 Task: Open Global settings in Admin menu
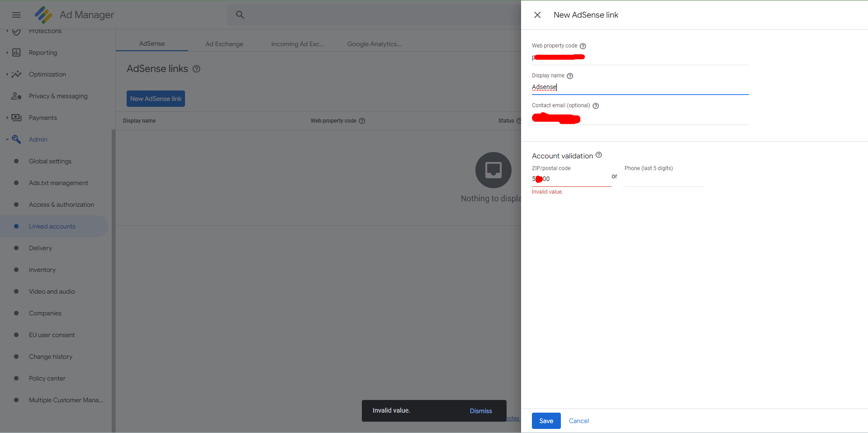[x=50, y=161]
